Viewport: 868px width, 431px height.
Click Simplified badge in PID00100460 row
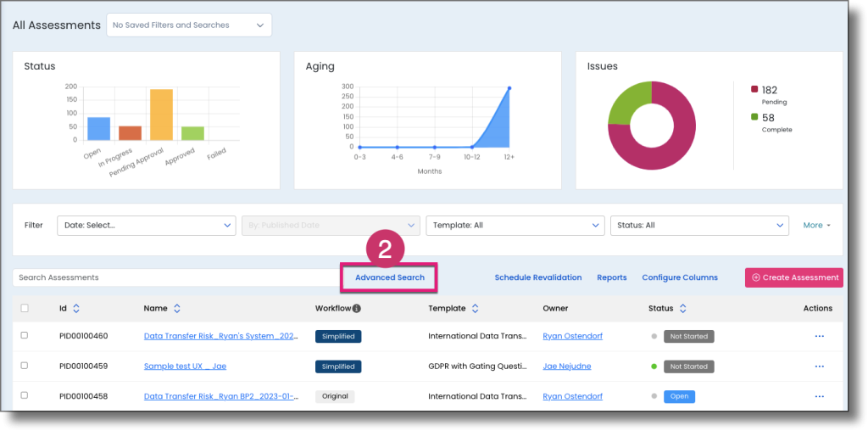[338, 336]
